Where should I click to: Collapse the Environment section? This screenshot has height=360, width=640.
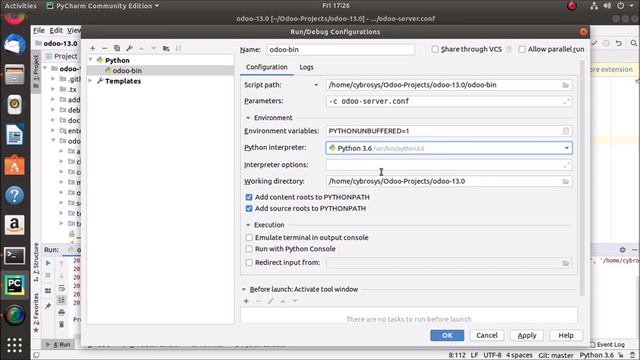click(x=248, y=118)
